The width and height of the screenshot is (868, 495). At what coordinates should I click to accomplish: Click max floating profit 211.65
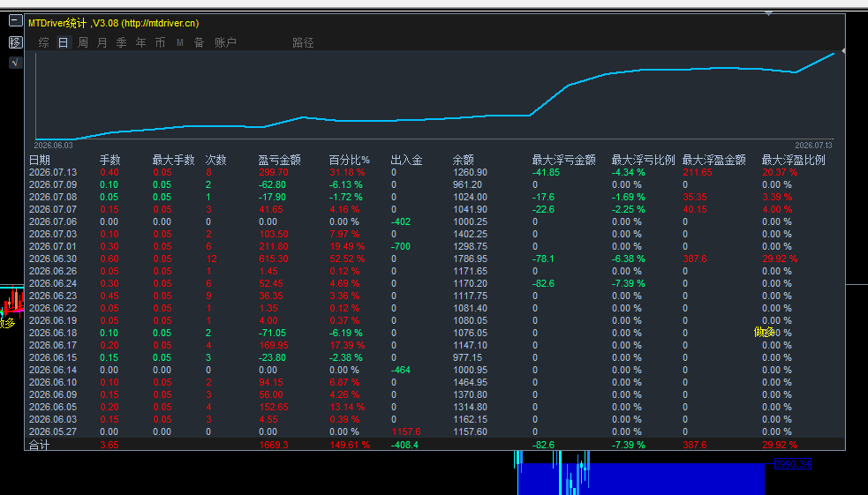click(698, 173)
